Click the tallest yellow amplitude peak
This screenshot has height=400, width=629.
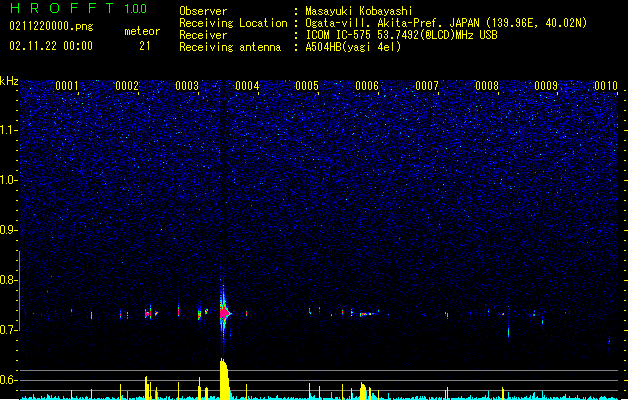pyautogui.click(x=225, y=379)
